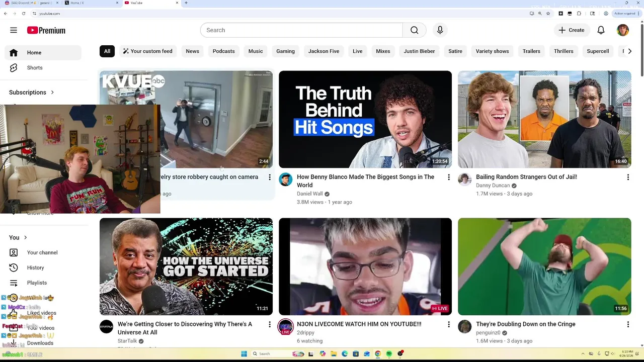Select the Live filter chip
The height and width of the screenshot is (362, 644).
click(x=358, y=51)
